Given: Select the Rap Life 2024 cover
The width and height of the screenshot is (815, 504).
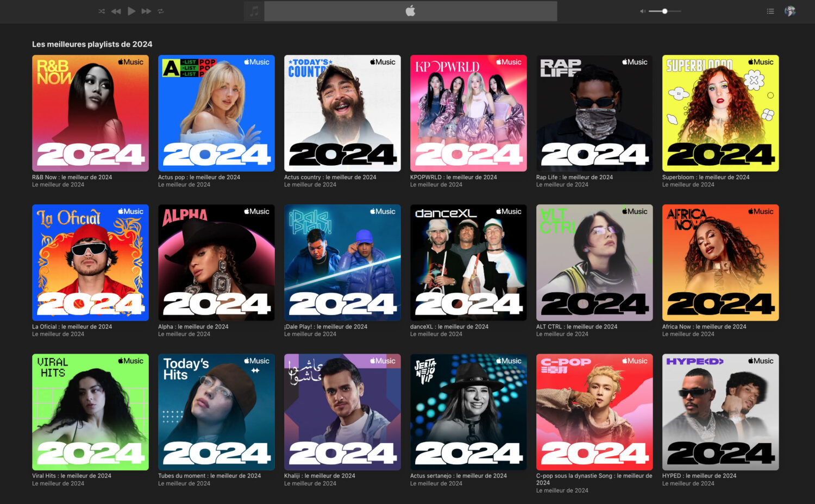Looking at the screenshot, I should pyautogui.click(x=594, y=113).
